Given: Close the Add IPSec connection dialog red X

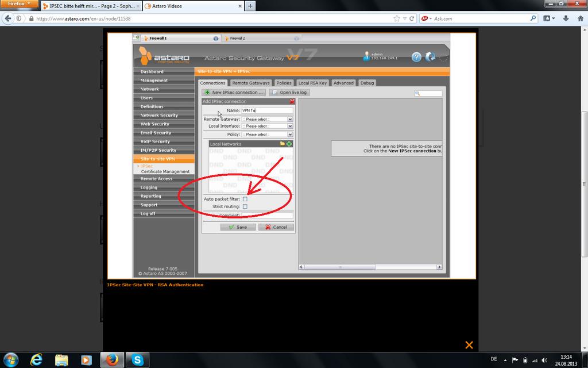Looking at the screenshot, I should click(292, 101).
